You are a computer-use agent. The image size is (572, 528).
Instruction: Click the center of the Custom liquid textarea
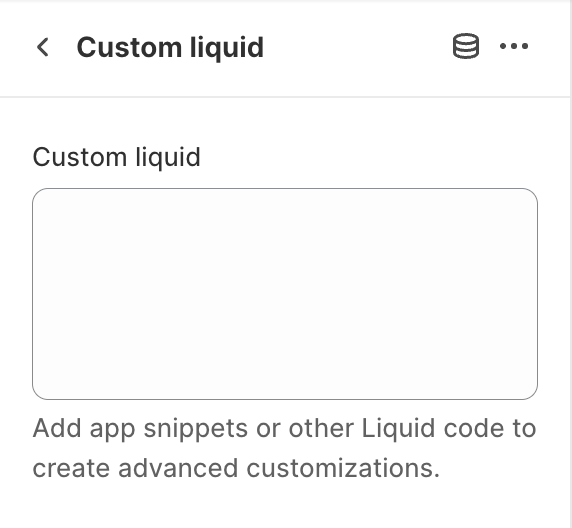pos(285,294)
